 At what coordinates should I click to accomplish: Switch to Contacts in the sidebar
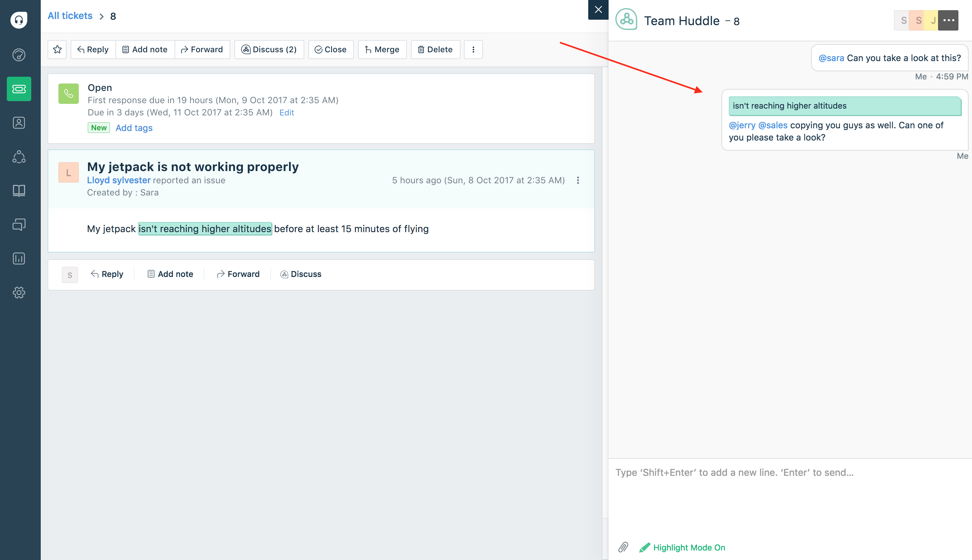19,123
